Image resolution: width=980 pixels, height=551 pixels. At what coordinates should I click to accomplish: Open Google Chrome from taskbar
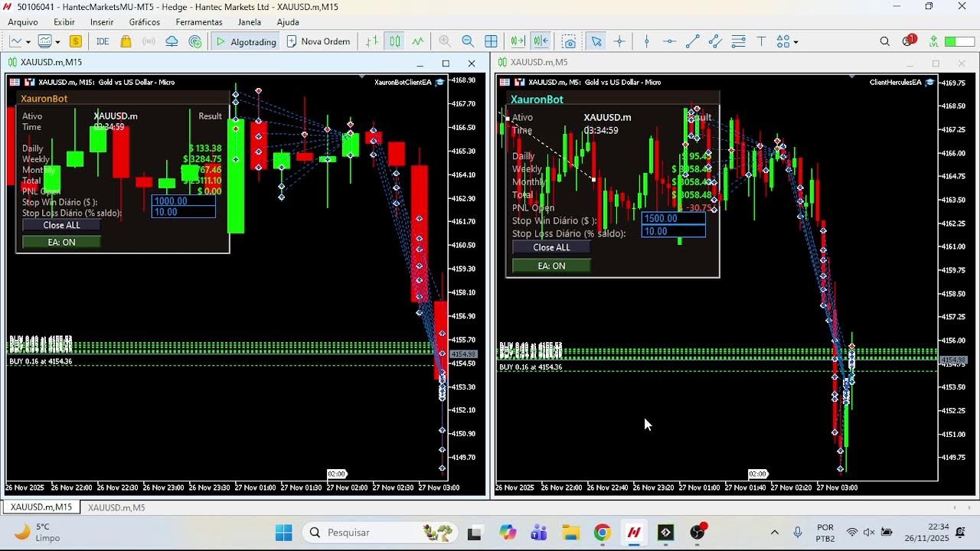603,533
